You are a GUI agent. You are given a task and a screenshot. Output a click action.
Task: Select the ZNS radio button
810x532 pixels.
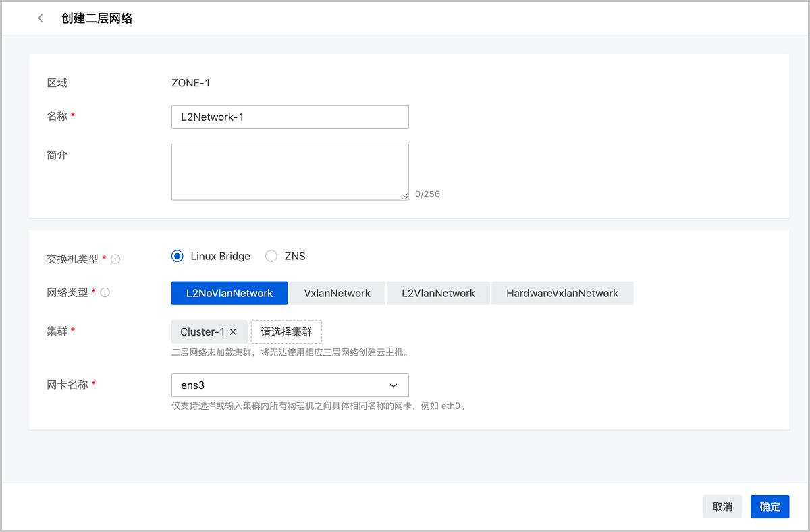(271, 257)
